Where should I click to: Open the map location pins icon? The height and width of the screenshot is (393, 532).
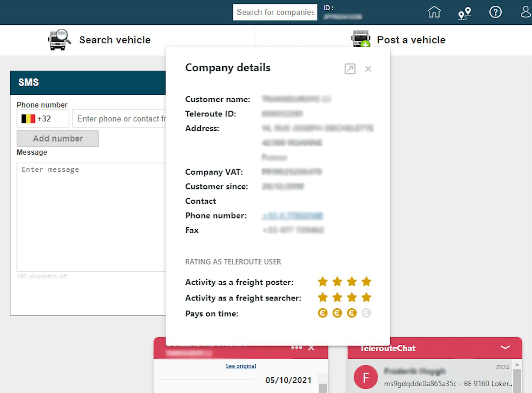click(464, 13)
